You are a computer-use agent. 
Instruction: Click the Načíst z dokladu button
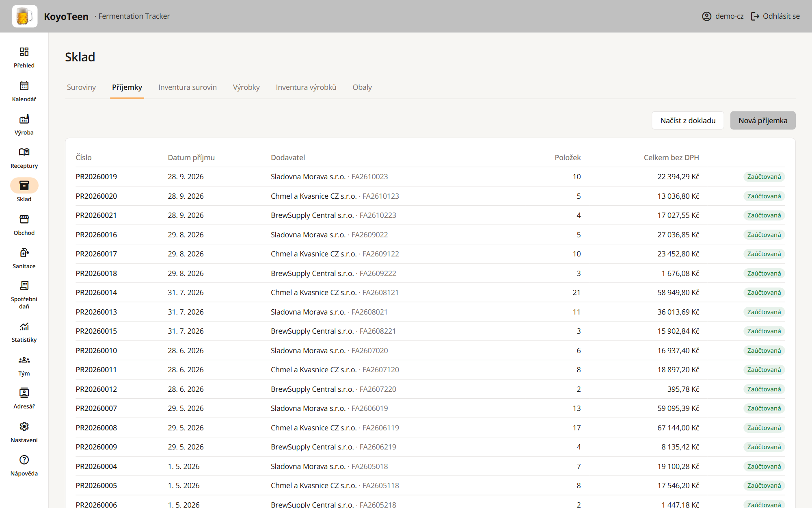click(688, 121)
